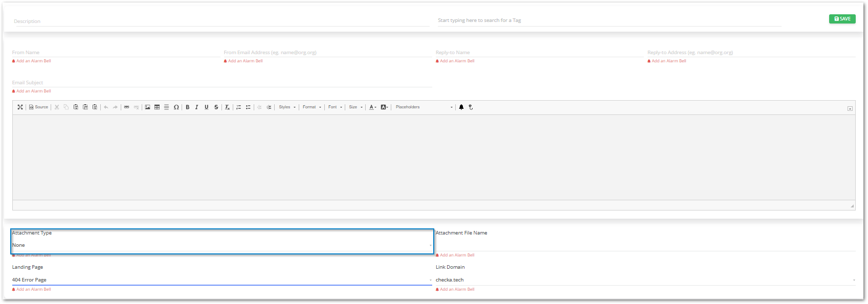868x304 pixels.
Task: Insert special character omega icon
Action: (x=176, y=107)
